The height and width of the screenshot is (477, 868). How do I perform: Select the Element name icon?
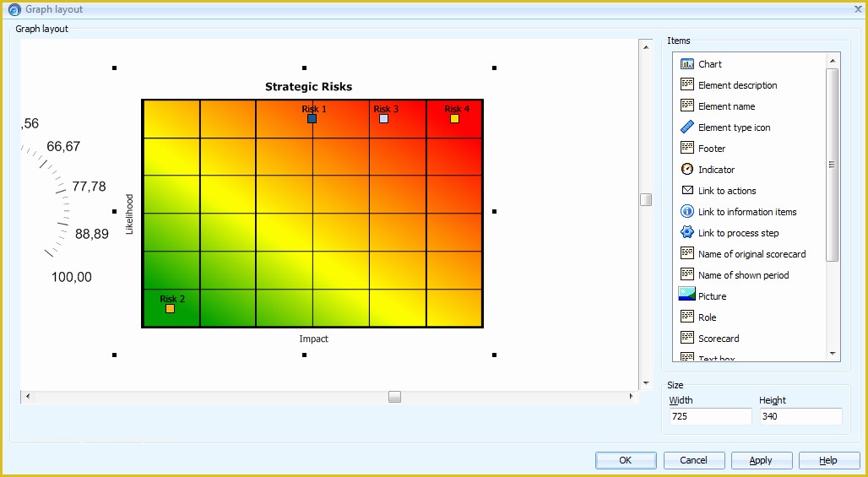click(x=687, y=106)
